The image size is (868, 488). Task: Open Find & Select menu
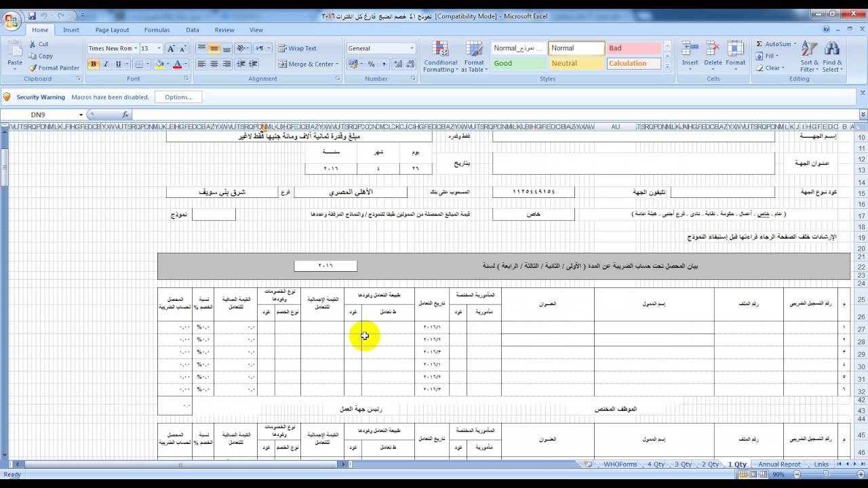tap(832, 57)
